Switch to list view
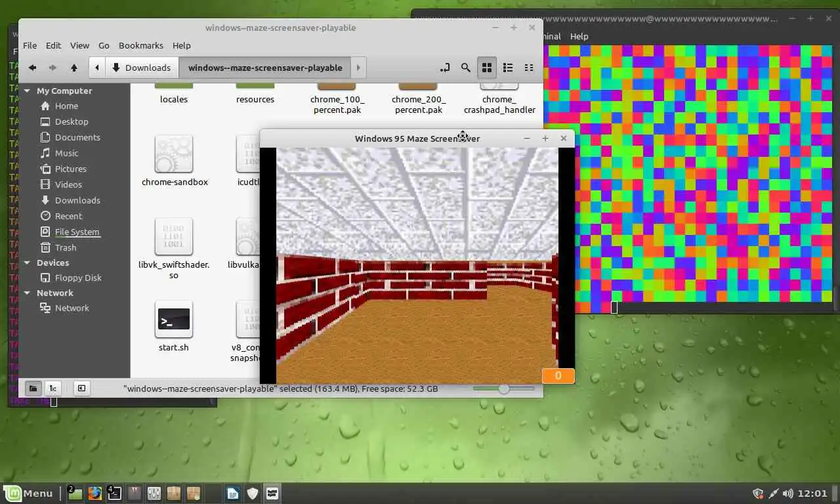 click(x=508, y=68)
